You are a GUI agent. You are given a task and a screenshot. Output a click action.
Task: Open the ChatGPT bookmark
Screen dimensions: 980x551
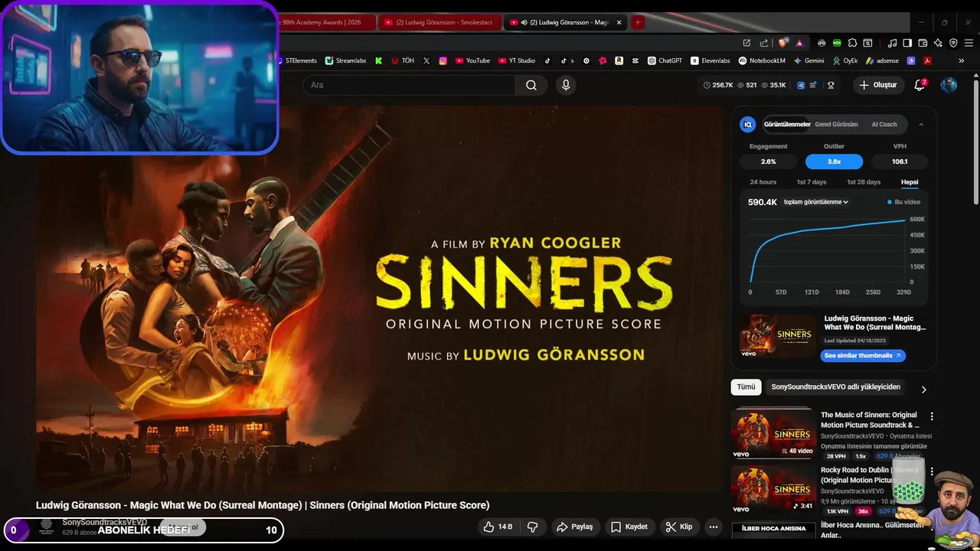click(x=665, y=60)
